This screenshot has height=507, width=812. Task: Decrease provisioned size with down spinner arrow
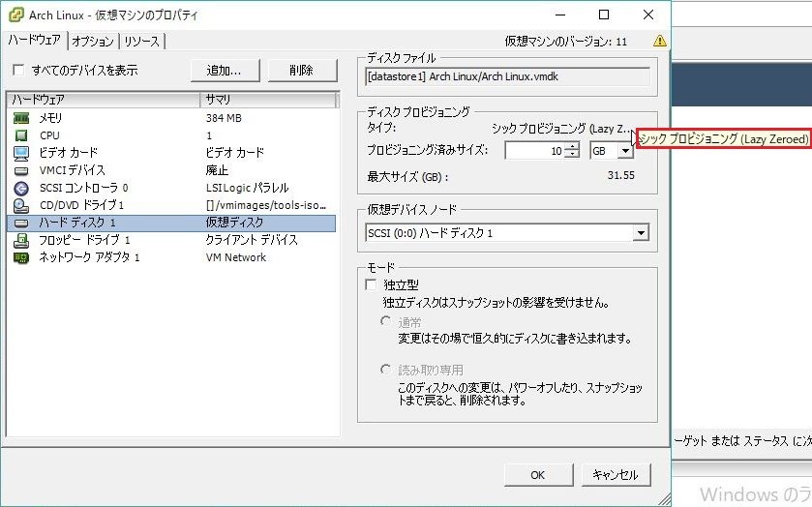(x=572, y=155)
